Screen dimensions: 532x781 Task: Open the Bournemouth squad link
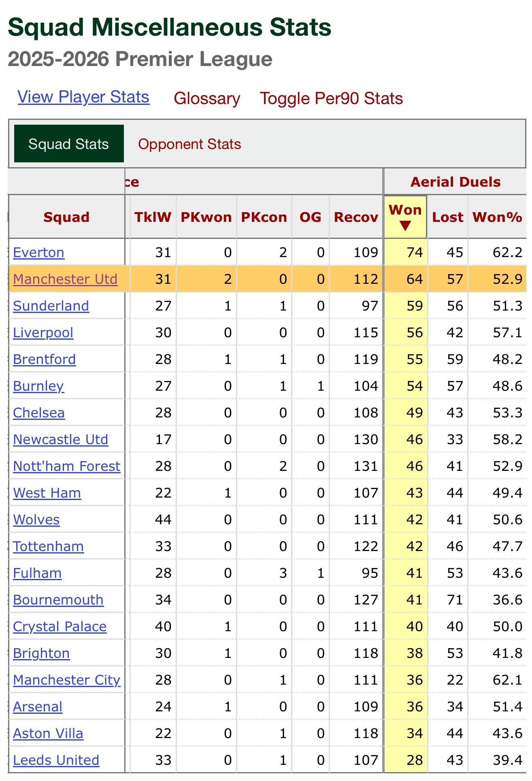(x=58, y=600)
